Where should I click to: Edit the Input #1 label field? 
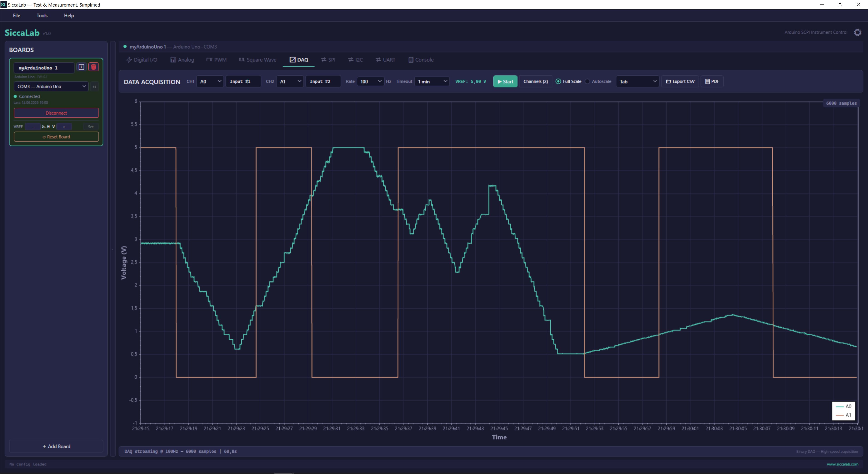click(x=243, y=81)
